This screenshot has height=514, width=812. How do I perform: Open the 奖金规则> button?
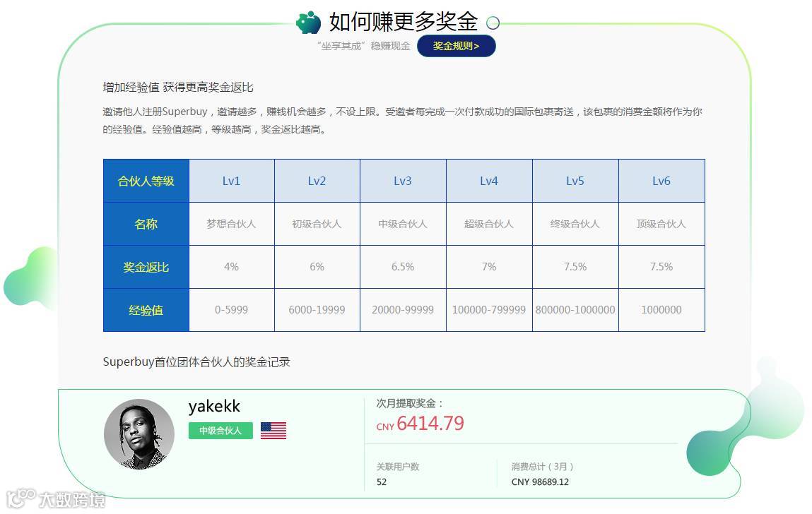457,46
